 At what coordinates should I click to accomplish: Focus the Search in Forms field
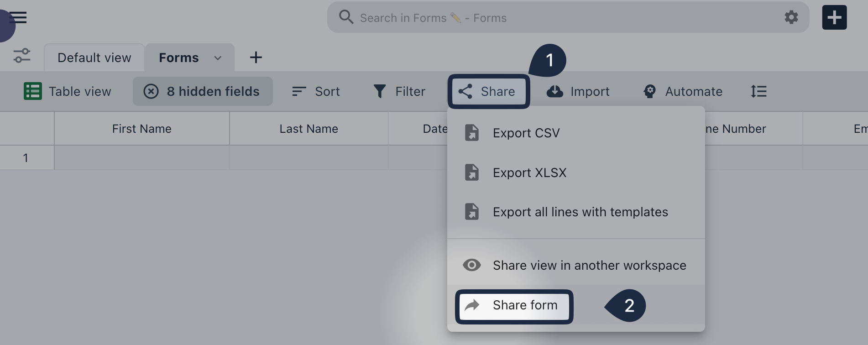561,18
